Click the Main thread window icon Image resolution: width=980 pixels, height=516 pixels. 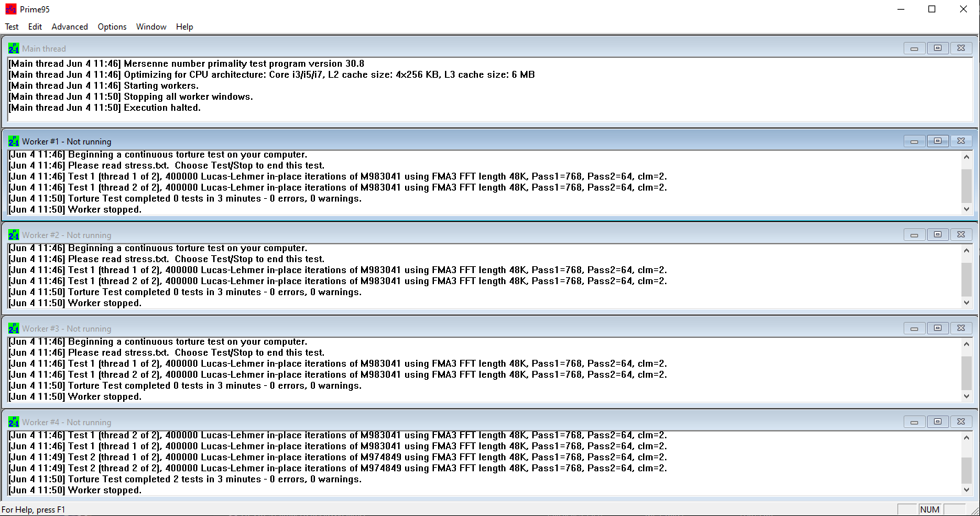pos(14,48)
